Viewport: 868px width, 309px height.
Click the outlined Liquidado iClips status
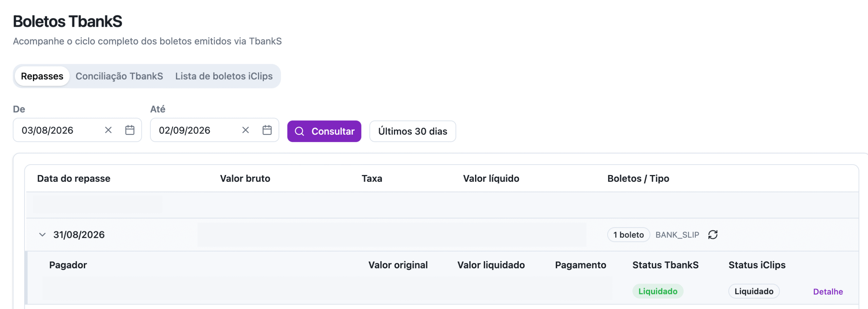[x=754, y=291]
